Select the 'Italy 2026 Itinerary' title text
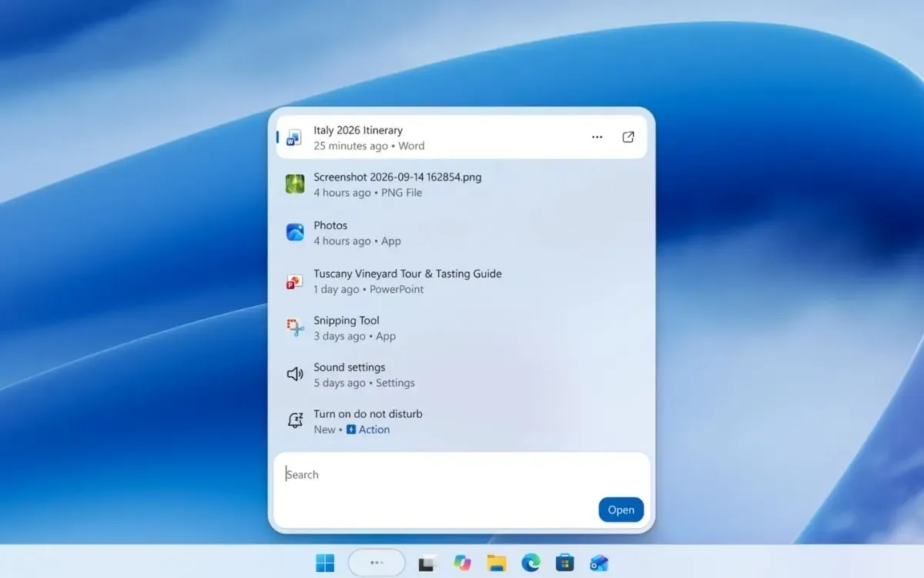 358,130
